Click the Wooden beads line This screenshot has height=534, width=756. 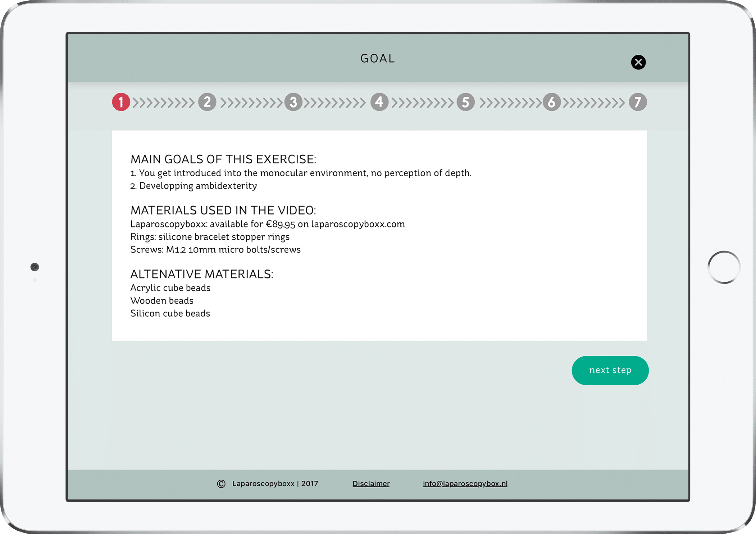[x=162, y=300]
